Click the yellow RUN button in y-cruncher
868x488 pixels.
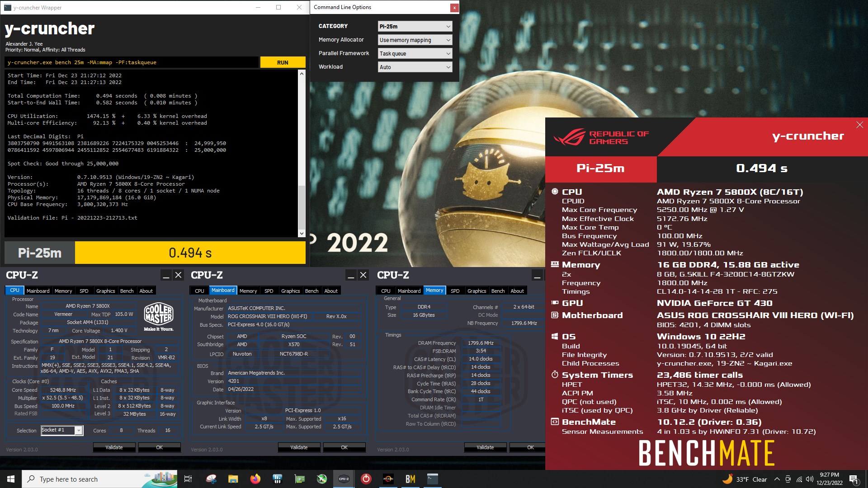283,62
